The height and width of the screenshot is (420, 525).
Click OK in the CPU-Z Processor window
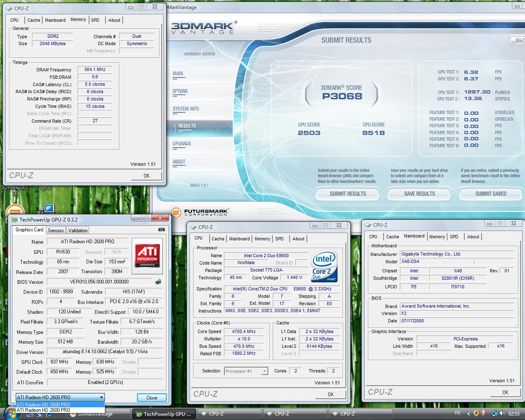(331, 394)
